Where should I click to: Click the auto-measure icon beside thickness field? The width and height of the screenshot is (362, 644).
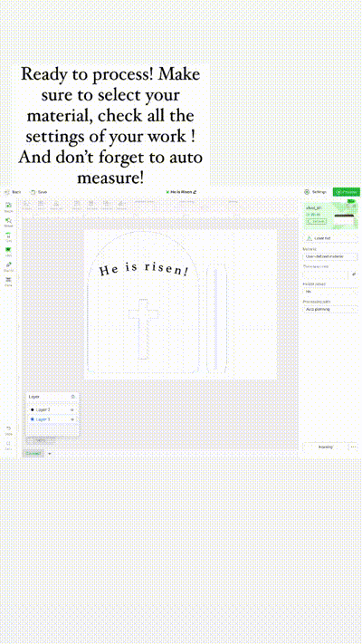point(354,274)
